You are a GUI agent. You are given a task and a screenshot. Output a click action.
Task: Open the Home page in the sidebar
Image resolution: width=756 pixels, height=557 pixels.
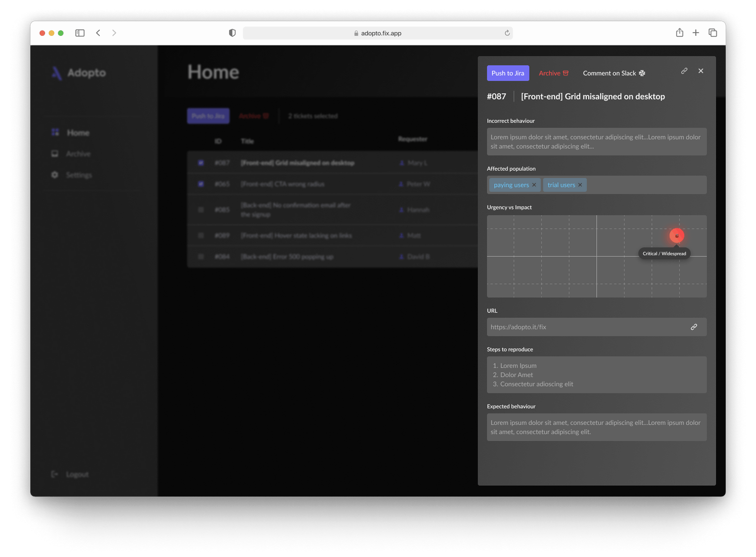click(x=78, y=133)
